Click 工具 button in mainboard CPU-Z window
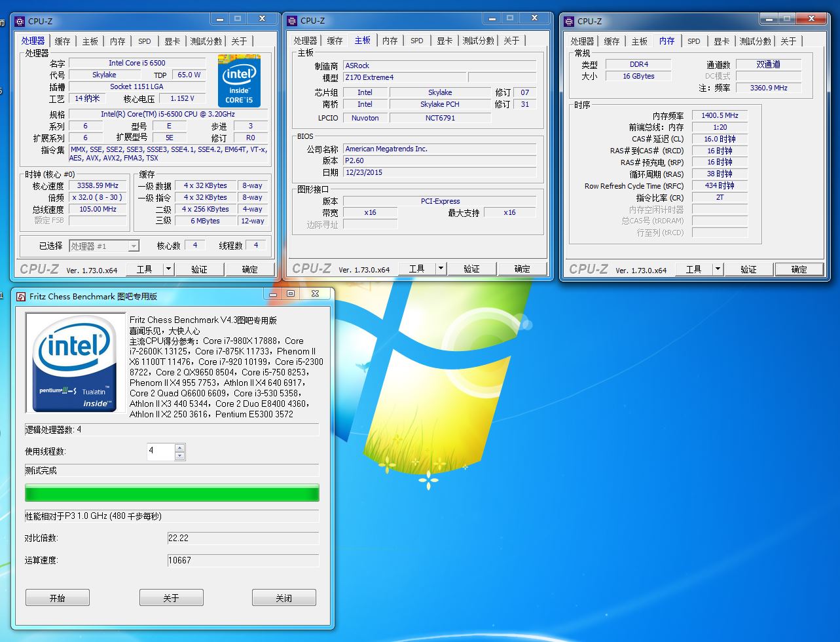This screenshot has height=642, width=840. pyautogui.click(x=416, y=269)
